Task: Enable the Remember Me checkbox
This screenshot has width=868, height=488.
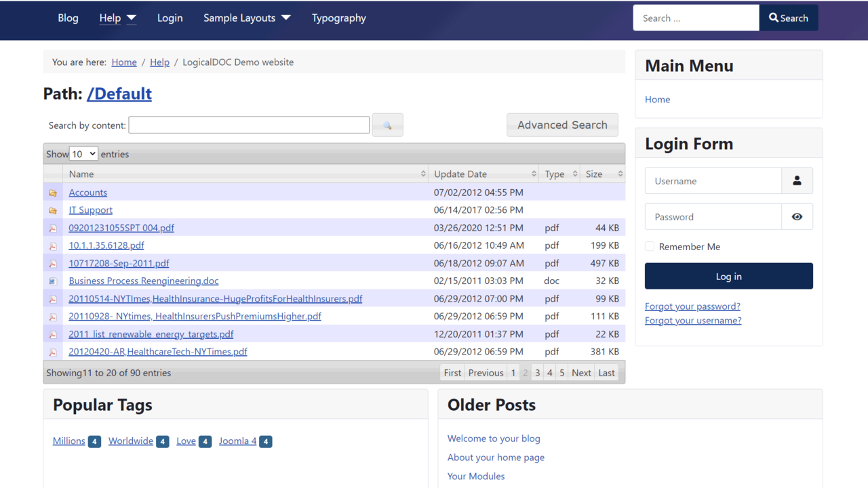Action: tap(649, 247)
